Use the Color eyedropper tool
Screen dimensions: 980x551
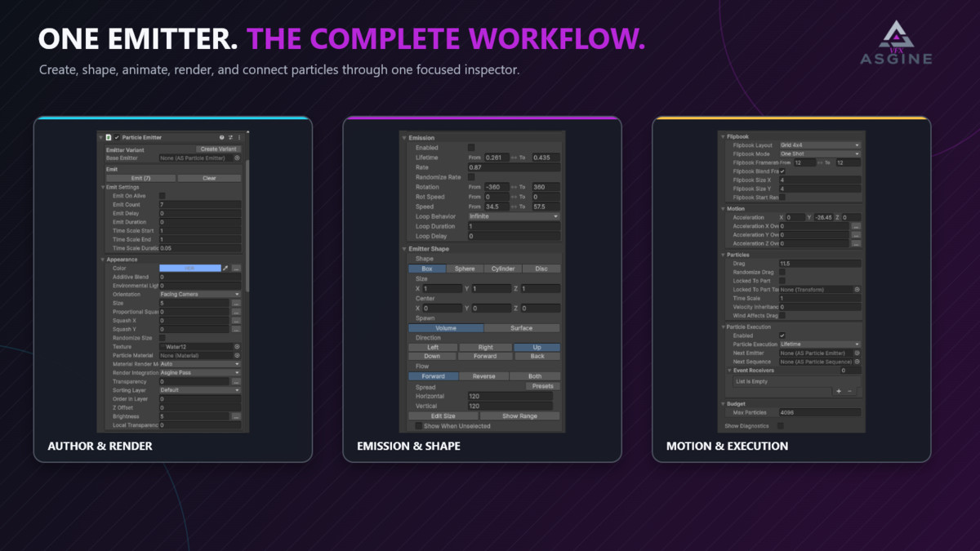pyautogui.click(x=225, y=268)
